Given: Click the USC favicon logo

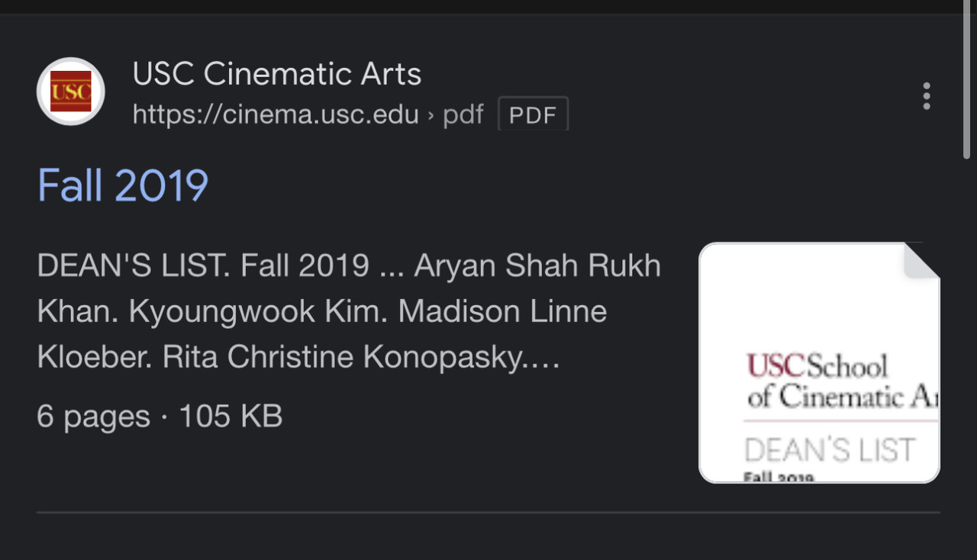Looking at the screenshot, I should tap(71, 92).
